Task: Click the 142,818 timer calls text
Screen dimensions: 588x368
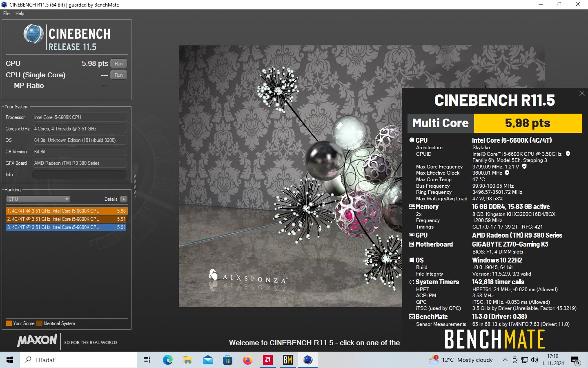Action: (x=498, y=282)
